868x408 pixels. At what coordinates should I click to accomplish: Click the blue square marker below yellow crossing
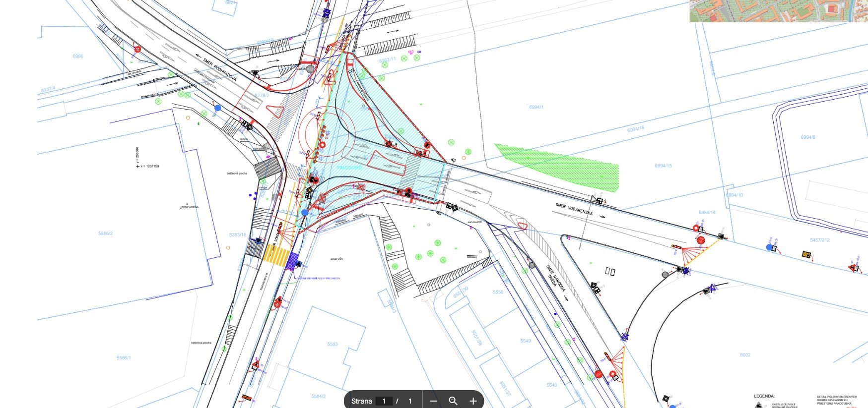click(x=293, y=259)
